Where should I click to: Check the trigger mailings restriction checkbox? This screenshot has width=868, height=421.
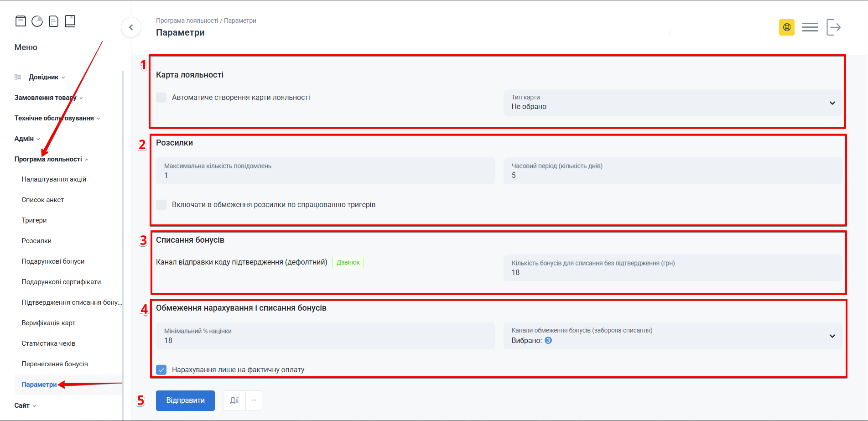pos(161,205)
